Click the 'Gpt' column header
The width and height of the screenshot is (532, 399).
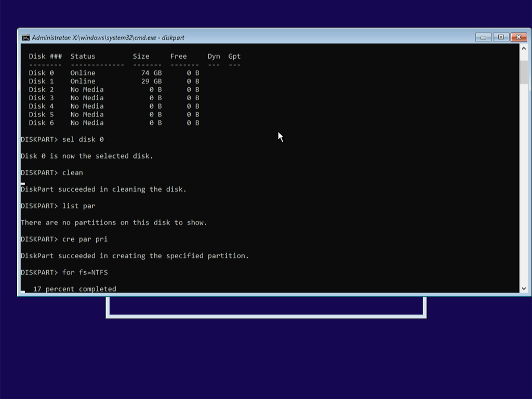click(234, 56)
